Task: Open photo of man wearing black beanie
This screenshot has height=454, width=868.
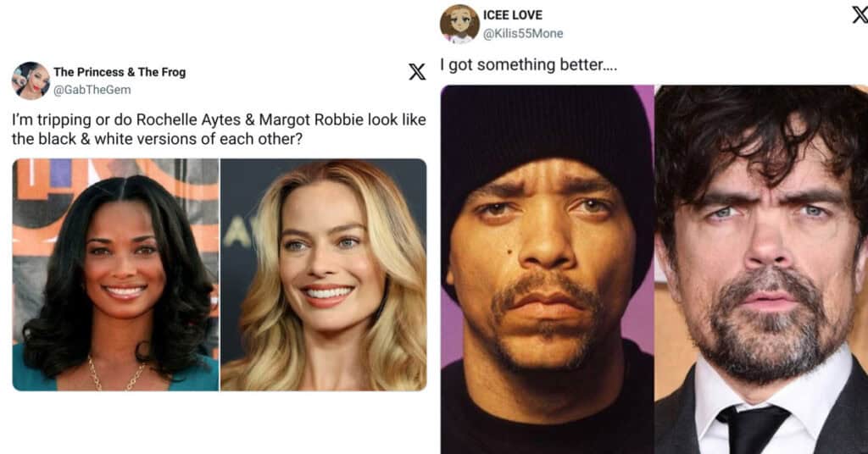Action: click(x=547, y=269)
